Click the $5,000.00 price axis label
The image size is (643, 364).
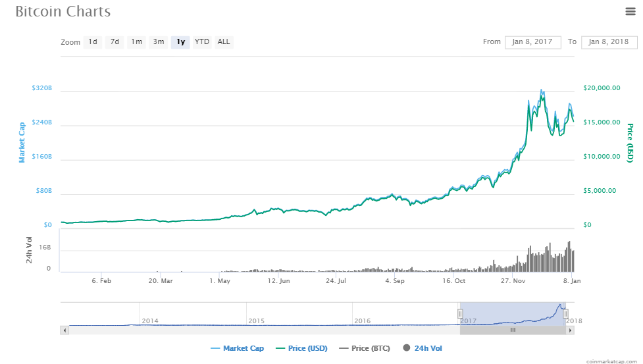(600, 191)
